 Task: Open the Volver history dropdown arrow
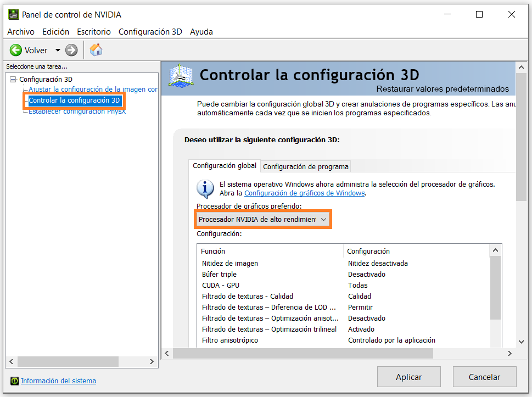point(58,51)
